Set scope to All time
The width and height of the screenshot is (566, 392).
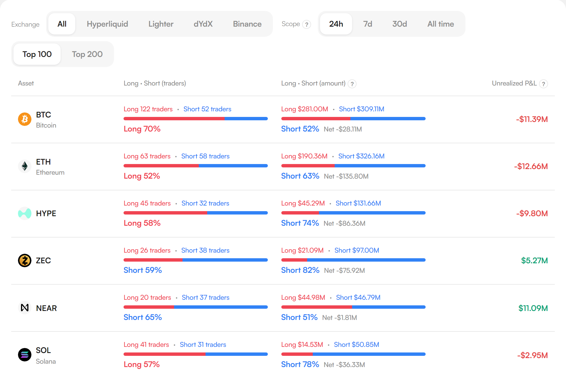[x=441, y=24]
